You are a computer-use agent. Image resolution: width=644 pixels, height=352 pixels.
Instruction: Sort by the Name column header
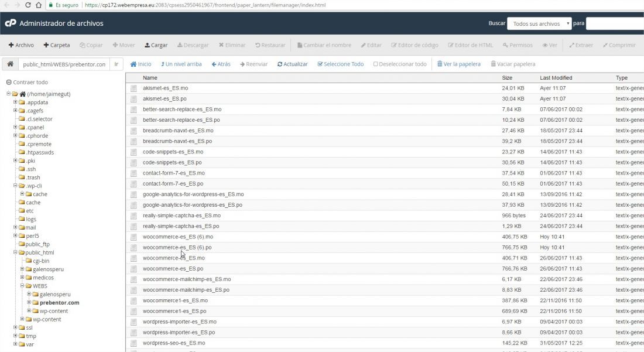tap(150, 78)
